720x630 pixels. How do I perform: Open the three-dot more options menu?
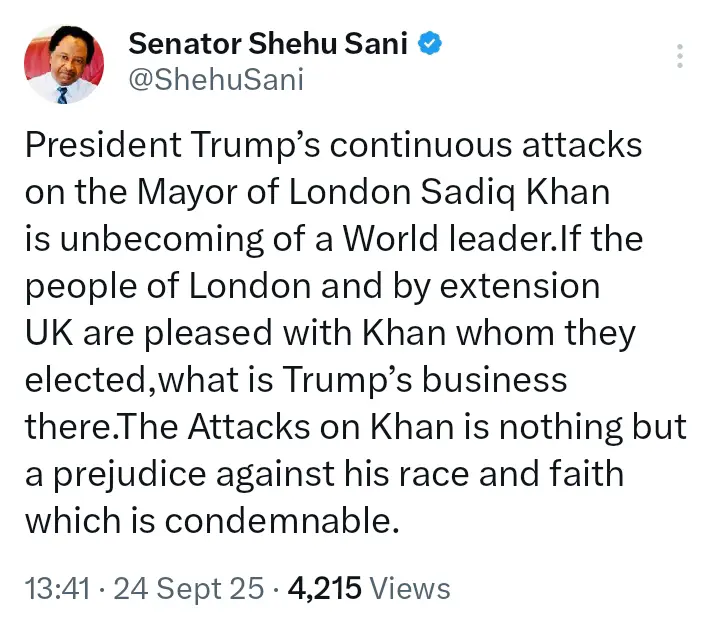coord(680,56)
